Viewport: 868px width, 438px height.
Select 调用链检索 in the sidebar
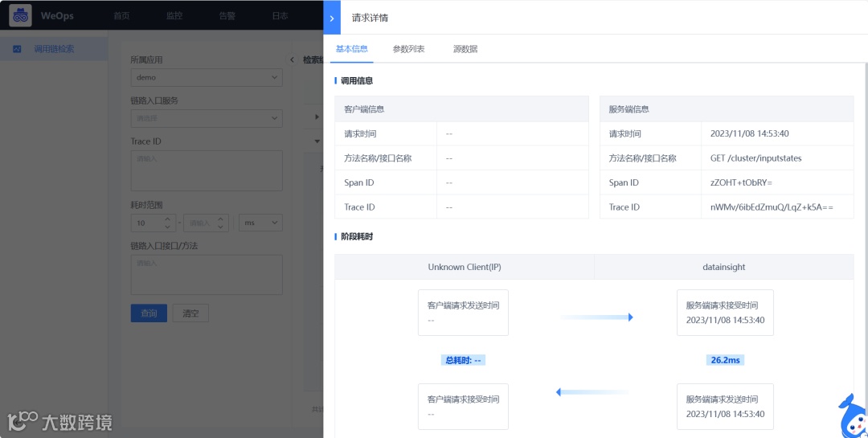[54, 49]
